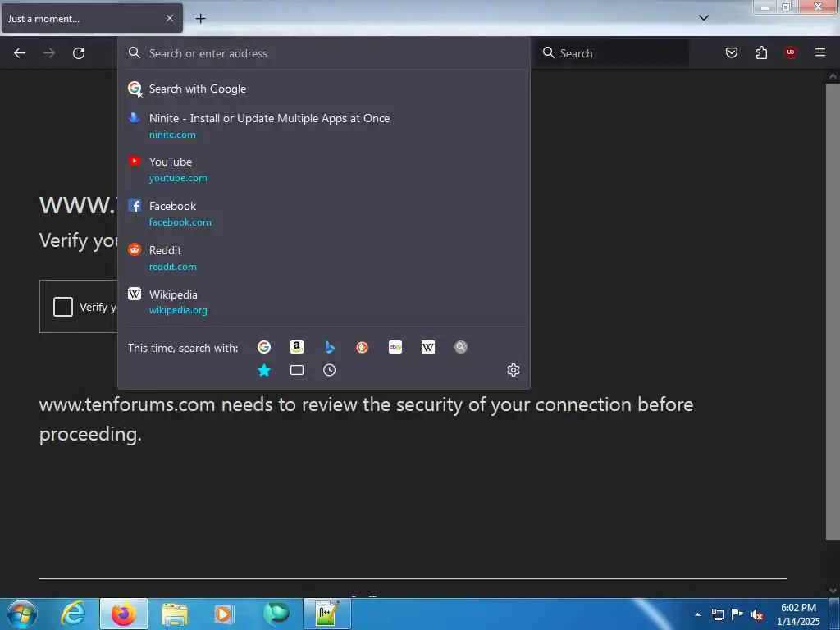Viewport: 840px width, 630px height.
Task: Go back using the back arrow
Action: pyautogui.click(x=20, y=53)
